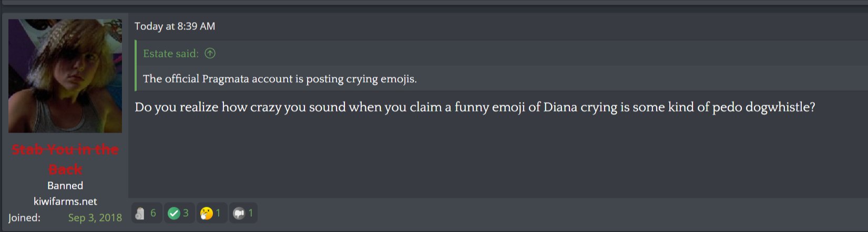Image resolution: width=868 pixels, height=232 pixels.
Task: Click the trash reaction count of 6
Action: tap(153, 213)
